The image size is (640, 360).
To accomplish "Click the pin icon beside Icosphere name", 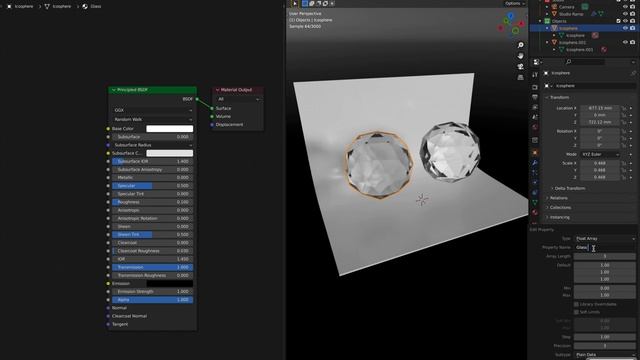I will click(x=633, y=73).
